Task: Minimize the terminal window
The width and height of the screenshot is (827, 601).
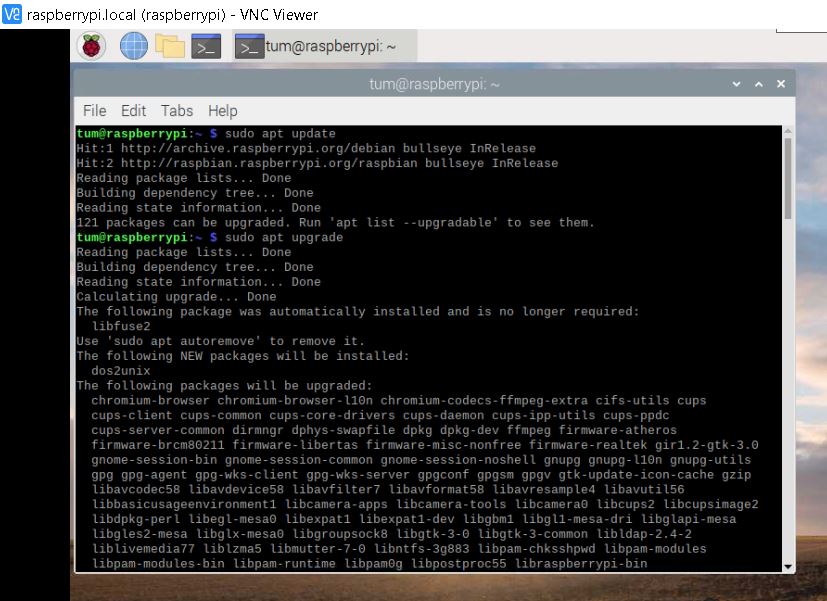Action: tap(738, 85)
